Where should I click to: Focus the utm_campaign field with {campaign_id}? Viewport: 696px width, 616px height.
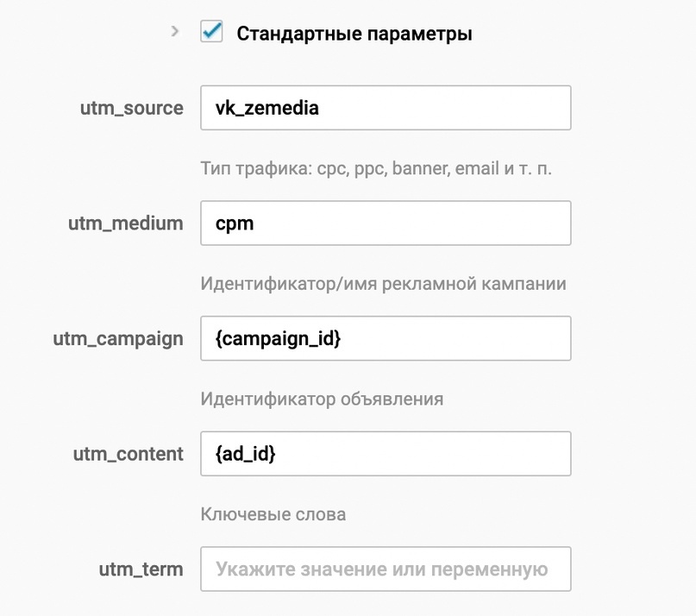(x=386, y=338)
